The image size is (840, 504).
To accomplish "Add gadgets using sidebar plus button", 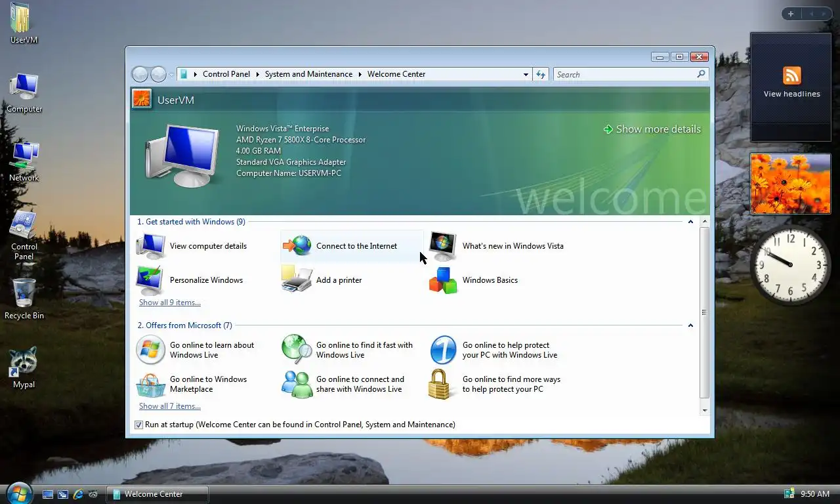I will point(791,14).
